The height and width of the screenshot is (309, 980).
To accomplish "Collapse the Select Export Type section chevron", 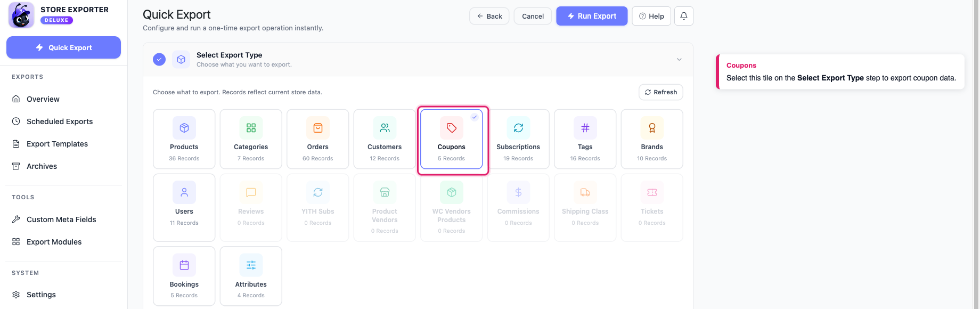I will pyautogui.click(x=679, y=59).
